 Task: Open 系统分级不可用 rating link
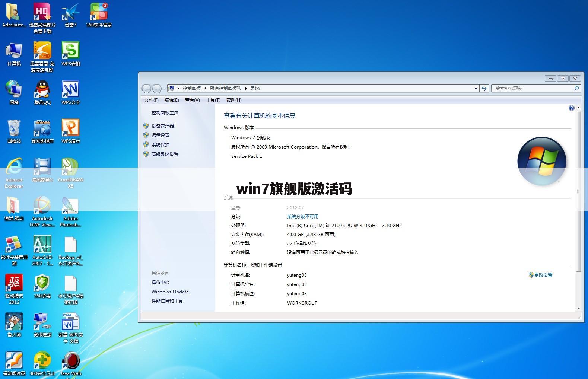pyautogui.click(x=302, y=216)
